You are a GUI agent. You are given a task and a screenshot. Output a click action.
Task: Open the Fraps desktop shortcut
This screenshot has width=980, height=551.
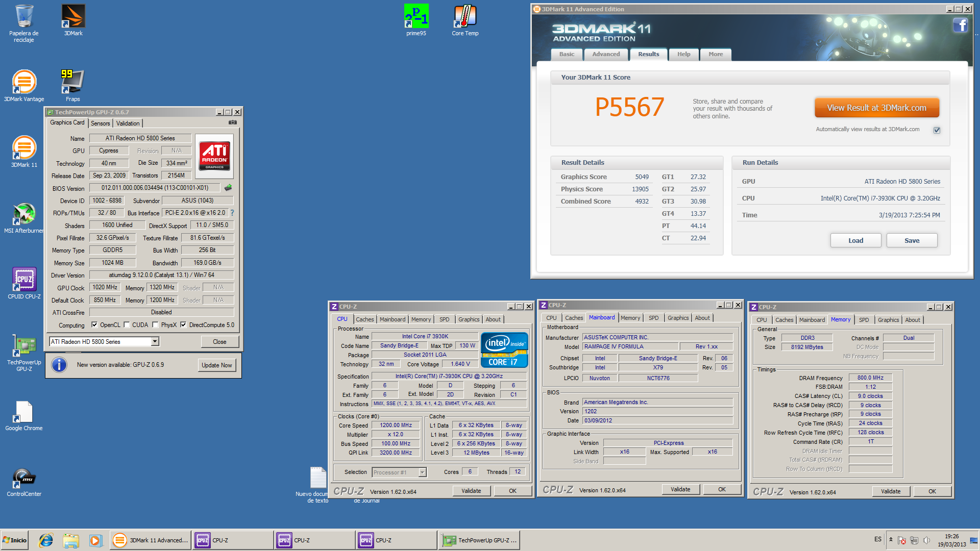tap(72, 86)
